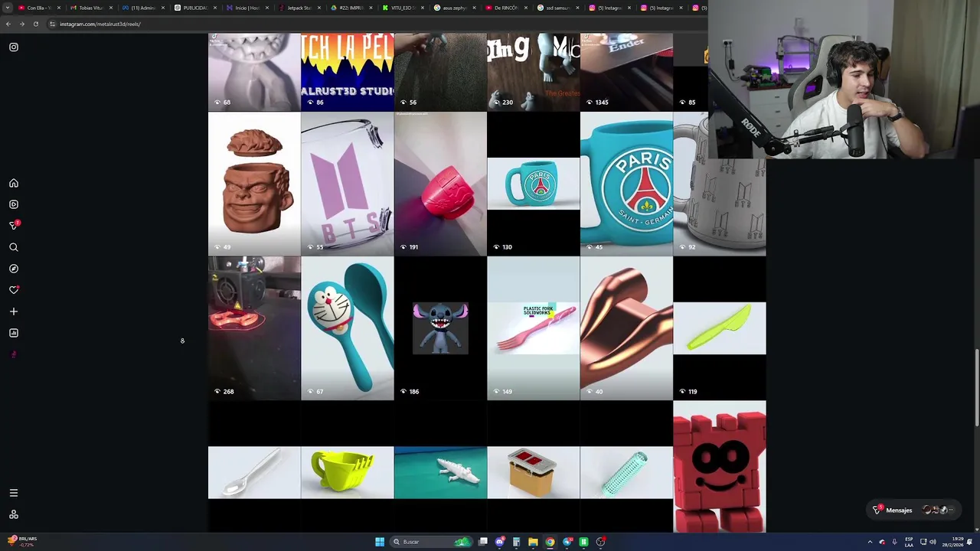Screen dimensions: 980x551
Task: Open the gray toothy figure reel with 68 views
Action: (x=254, y=72)
